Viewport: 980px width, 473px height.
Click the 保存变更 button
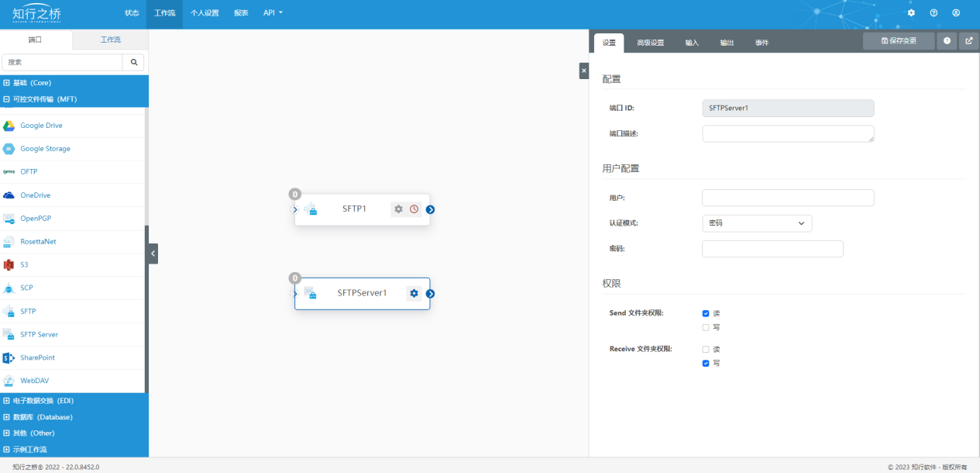[899, 41]
